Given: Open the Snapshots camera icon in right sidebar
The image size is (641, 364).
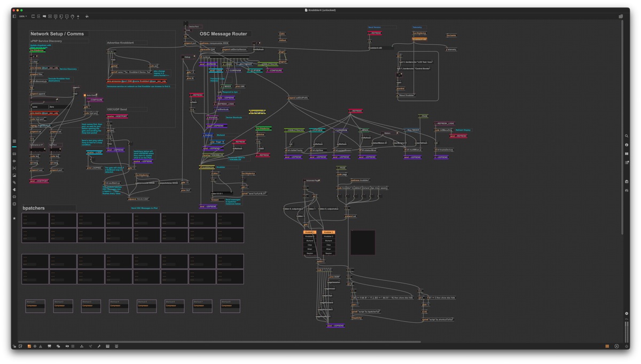Looking at the screenshot, I should click(627, 181).
